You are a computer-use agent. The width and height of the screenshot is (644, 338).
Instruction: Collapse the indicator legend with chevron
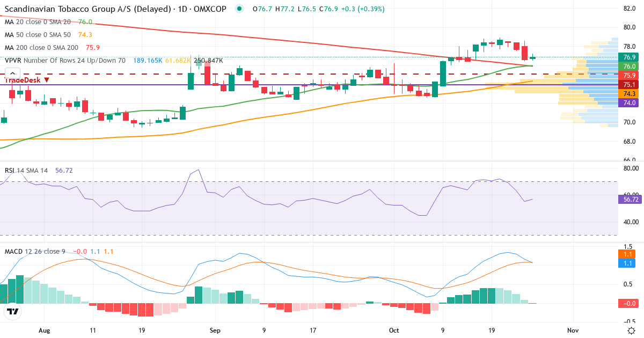[x=13, y=74]
